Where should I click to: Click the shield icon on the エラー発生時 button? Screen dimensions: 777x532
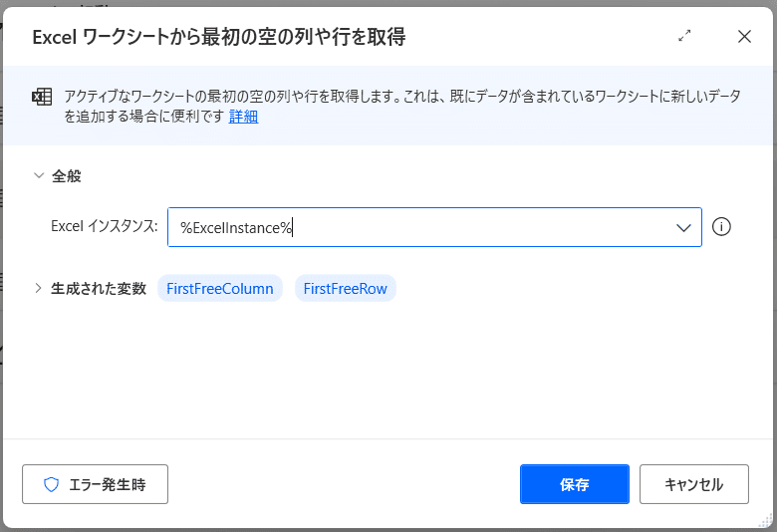(51, 484)
